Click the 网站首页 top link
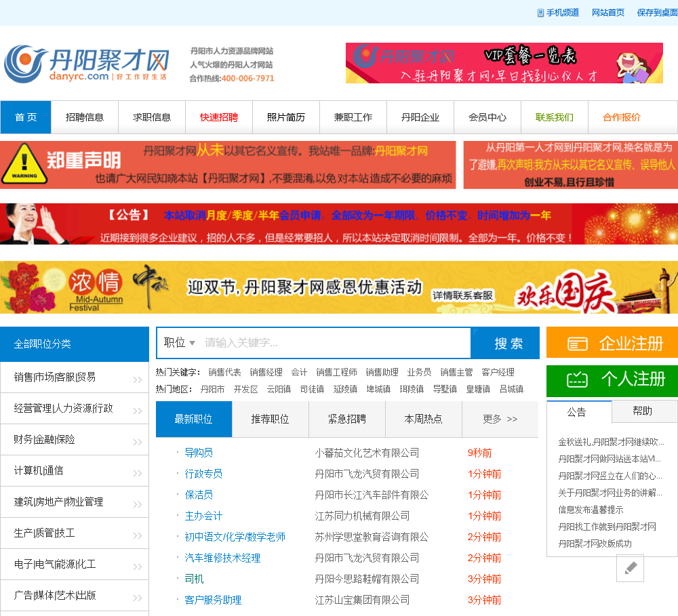Viewport: 678px width, 616px height. 608,13
